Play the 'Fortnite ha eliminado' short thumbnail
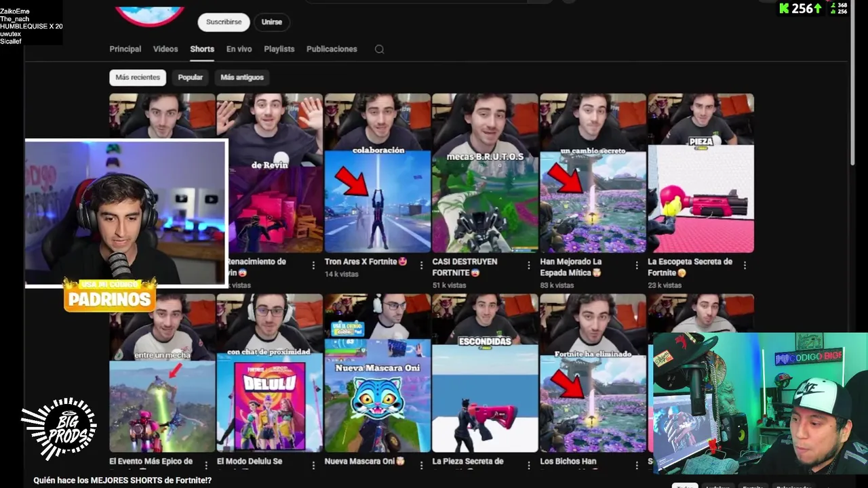Screen dimensions: 868x488 point(593,373)
